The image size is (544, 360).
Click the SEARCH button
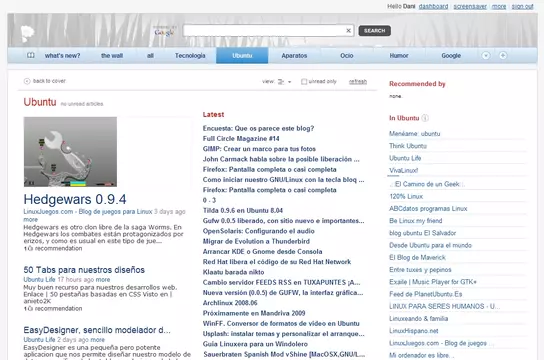click(375, 31)
